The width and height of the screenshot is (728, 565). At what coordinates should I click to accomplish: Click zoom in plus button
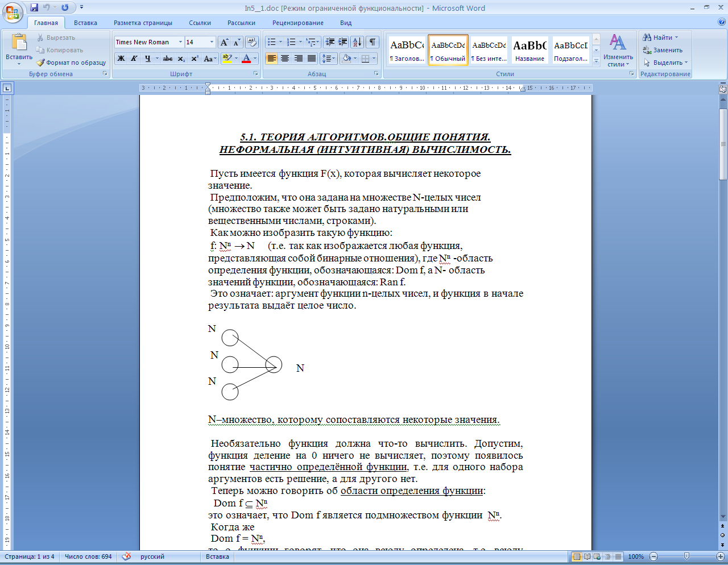click(x=722, y=556)
